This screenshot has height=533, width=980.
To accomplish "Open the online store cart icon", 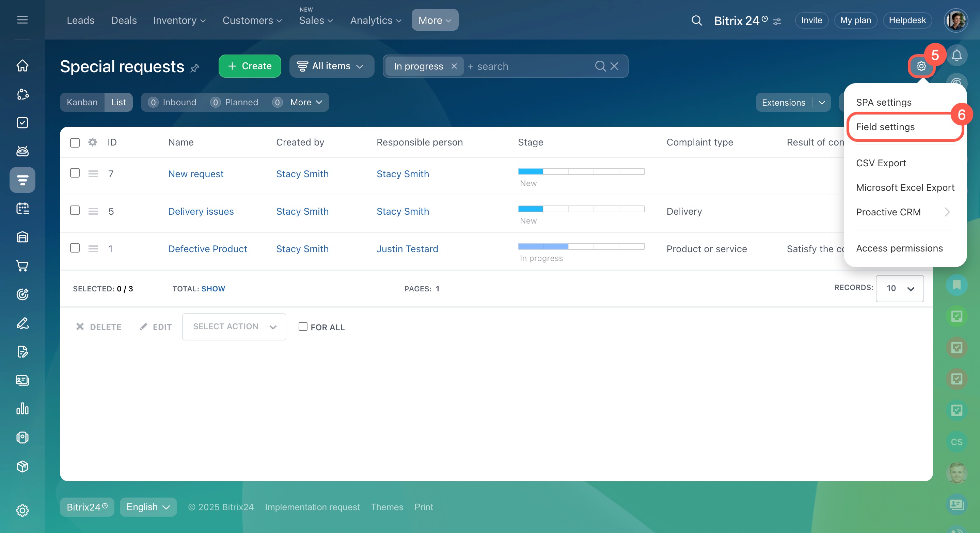I will (22, 266).
